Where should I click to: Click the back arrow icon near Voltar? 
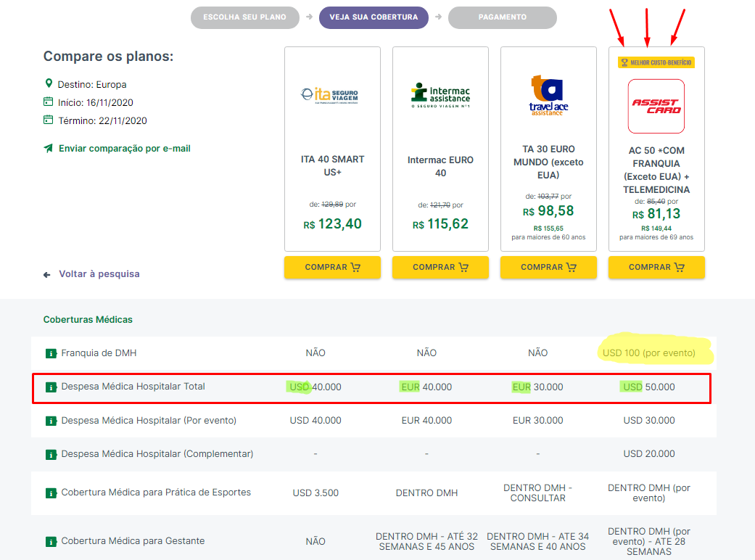[46, 274]
